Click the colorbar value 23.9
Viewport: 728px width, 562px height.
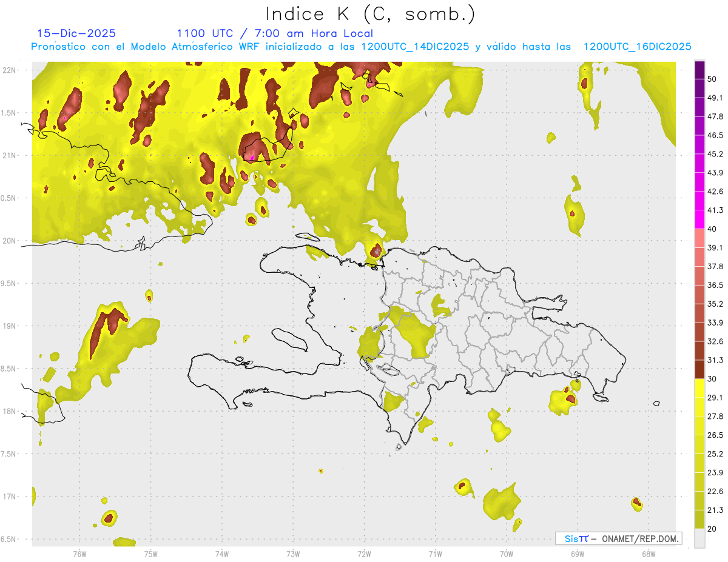[715, 472]
